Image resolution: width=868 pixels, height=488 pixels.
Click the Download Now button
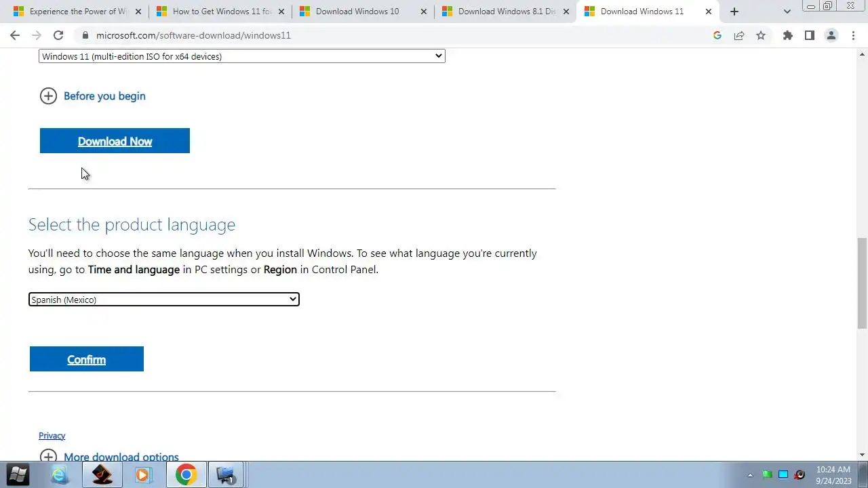[115, 141]
